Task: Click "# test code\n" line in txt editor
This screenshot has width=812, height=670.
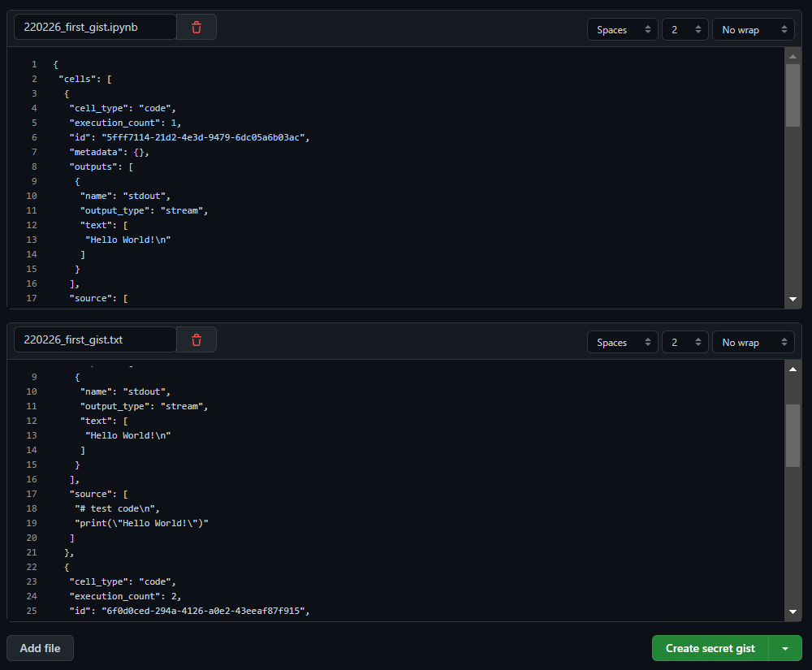Action: coord(117,508)
